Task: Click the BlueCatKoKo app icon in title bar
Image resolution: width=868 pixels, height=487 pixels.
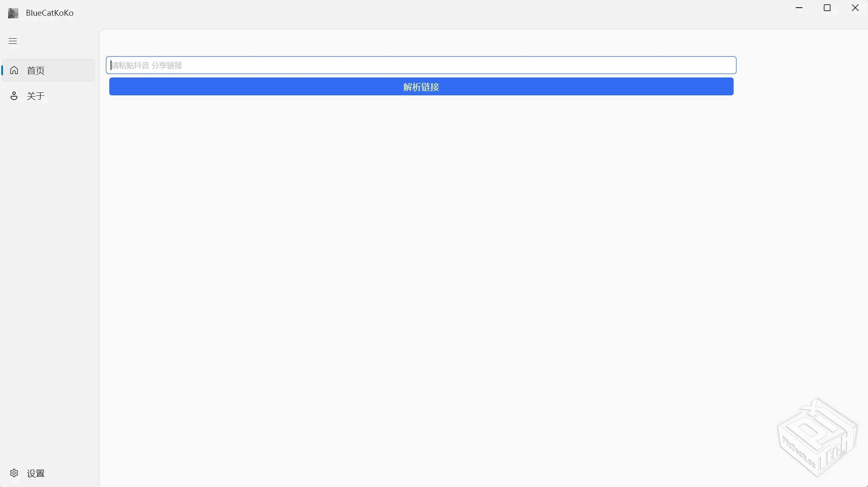Action: coord(13,13)
